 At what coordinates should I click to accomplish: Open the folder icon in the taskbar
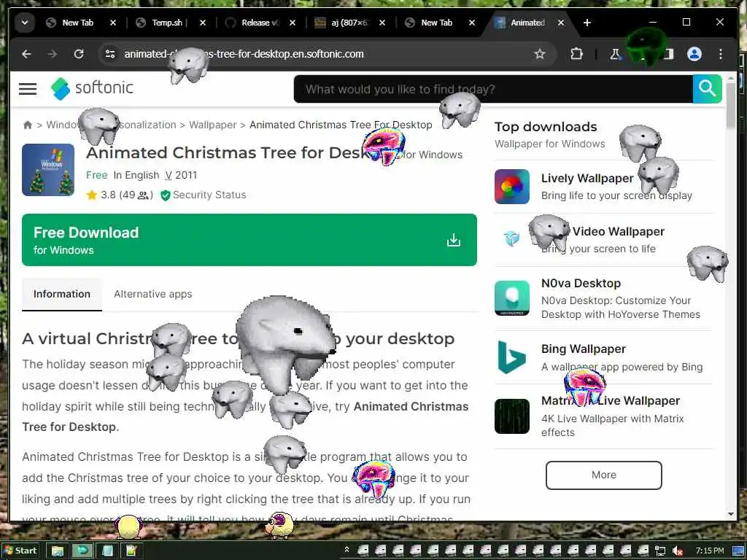click(x=58, y=551)
